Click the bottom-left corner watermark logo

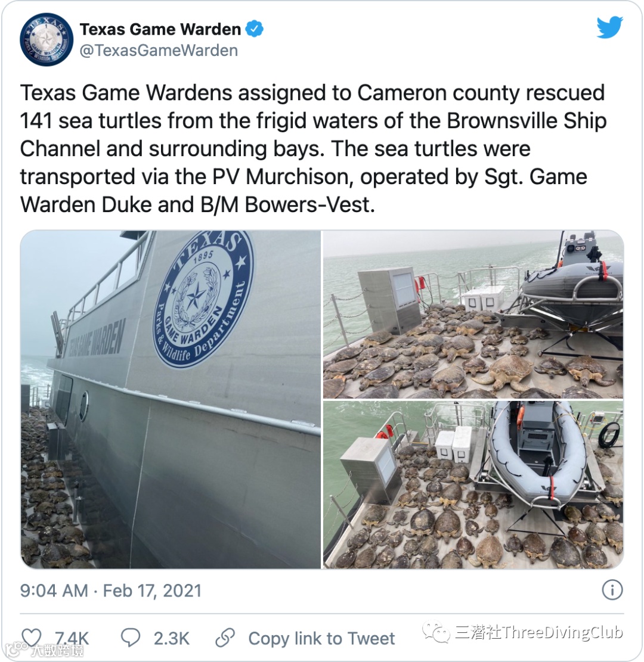43,650
